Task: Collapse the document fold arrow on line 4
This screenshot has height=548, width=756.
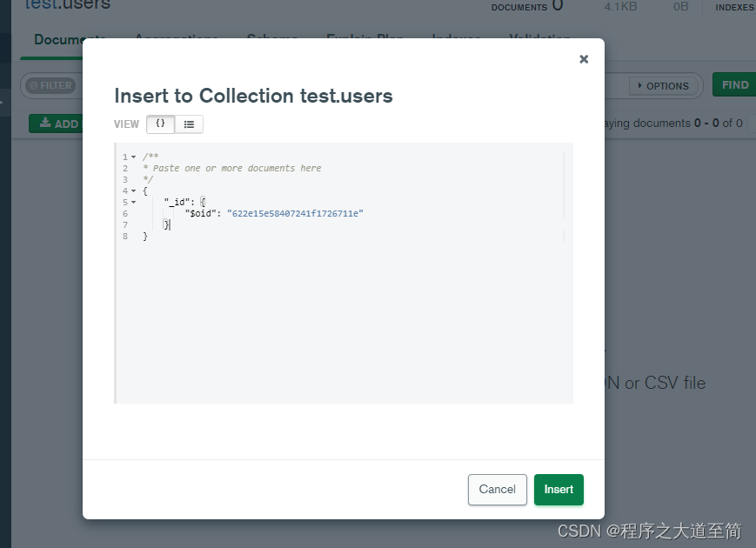Action: tap(133, 190)
